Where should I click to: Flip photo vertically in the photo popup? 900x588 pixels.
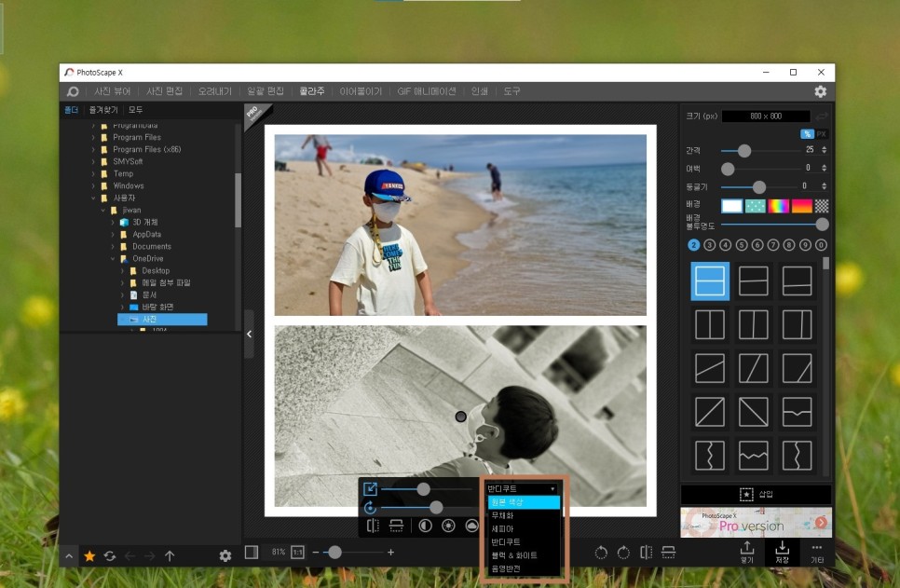[x=396, y=526]
